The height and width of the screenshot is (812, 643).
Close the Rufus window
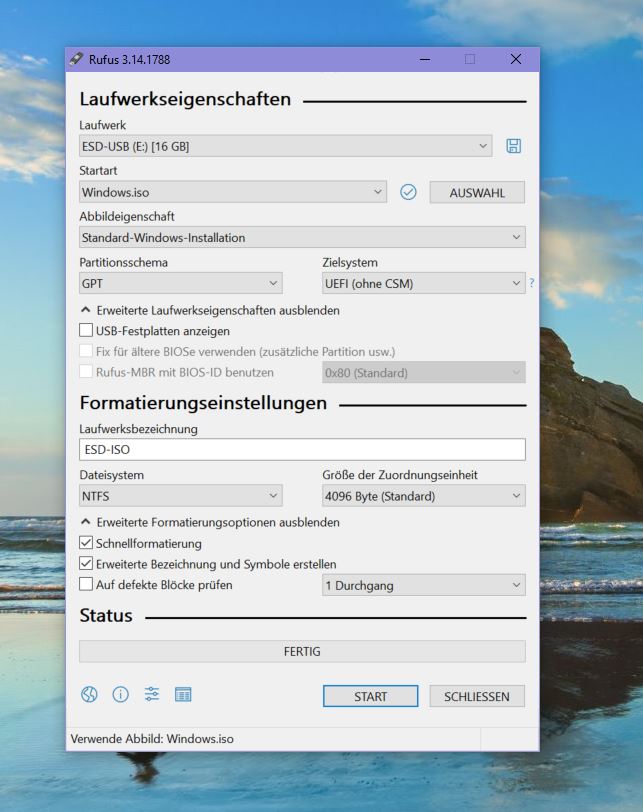pyautogui.click(x=516, y=59)
